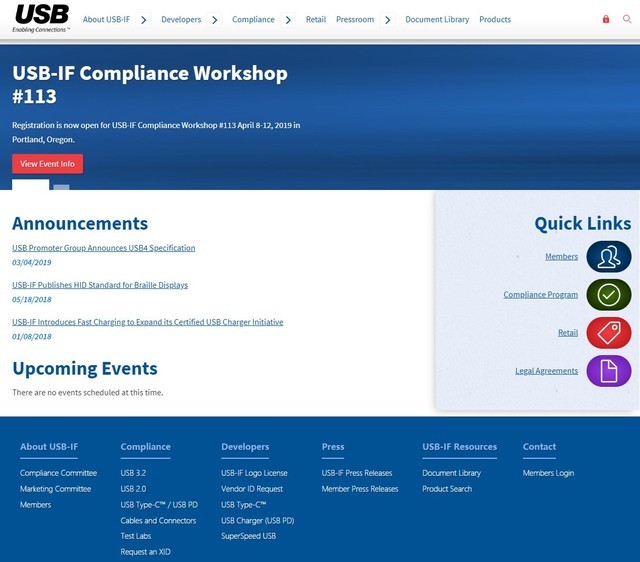Click the View Event Info button
This screenshot has width=640, height=562.
click(47, 164)
